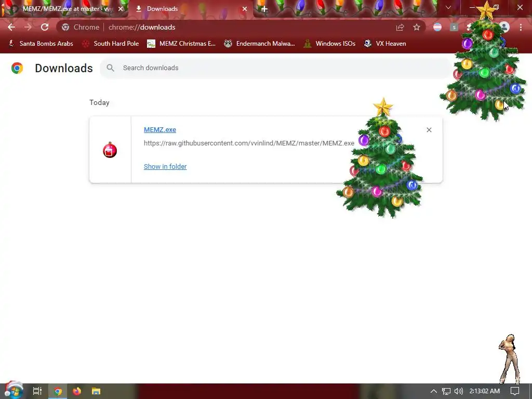Open VX Heaven bookmark
This screenshot has height=399, width=532.
point(385,44)
